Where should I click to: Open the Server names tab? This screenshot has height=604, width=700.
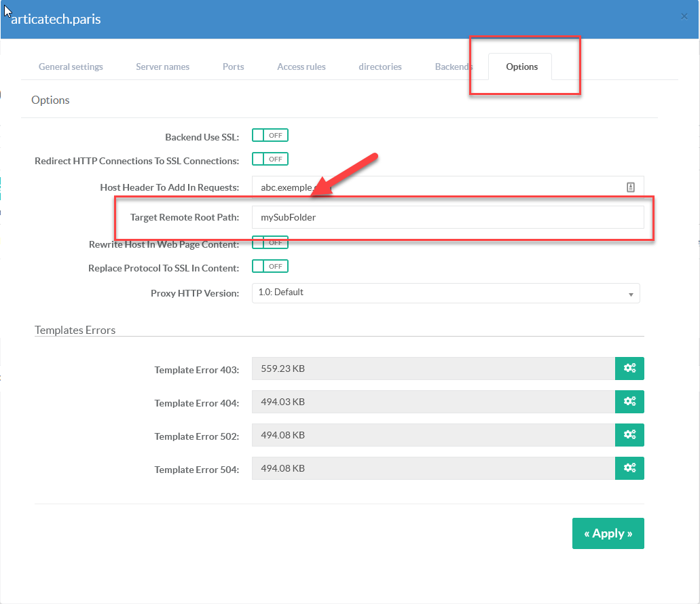[162, 67]
